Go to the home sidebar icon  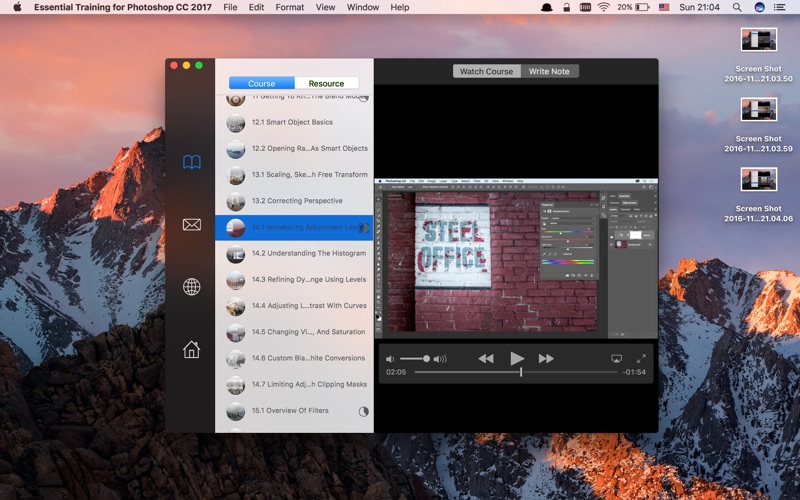(192, 349)
